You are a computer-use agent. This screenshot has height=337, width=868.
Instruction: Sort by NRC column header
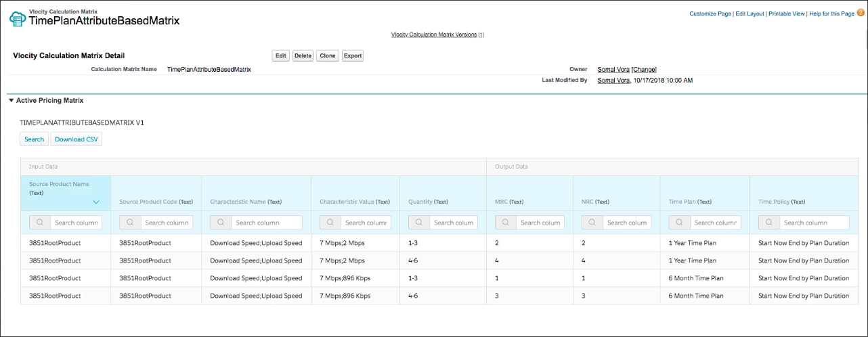595,202
